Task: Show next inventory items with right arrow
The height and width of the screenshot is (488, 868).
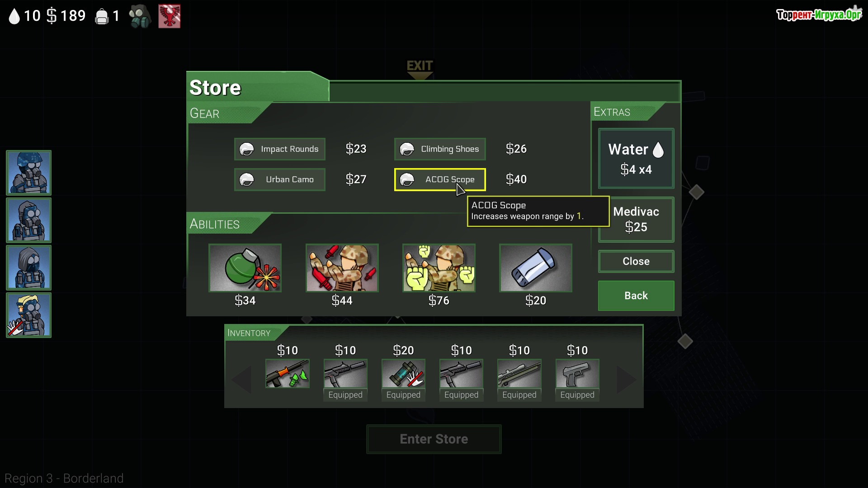Action: [x=627, y=380]
